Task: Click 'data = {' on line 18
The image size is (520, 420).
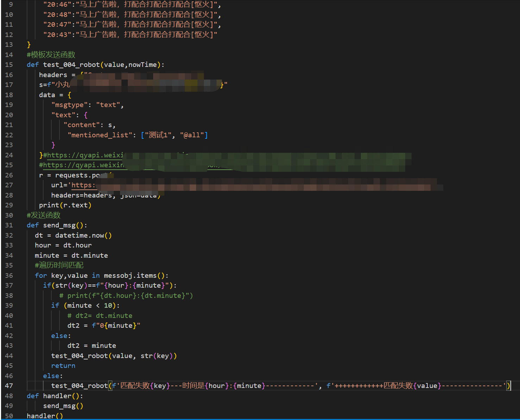Action: (x=55, y=95)
